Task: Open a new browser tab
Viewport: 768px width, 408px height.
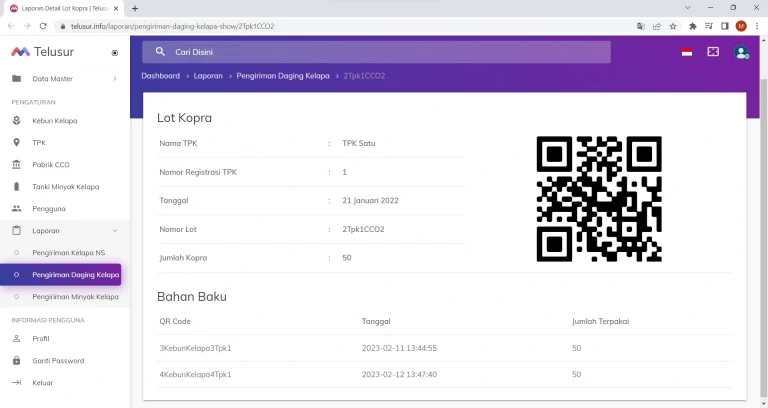Action: (135, 8)
